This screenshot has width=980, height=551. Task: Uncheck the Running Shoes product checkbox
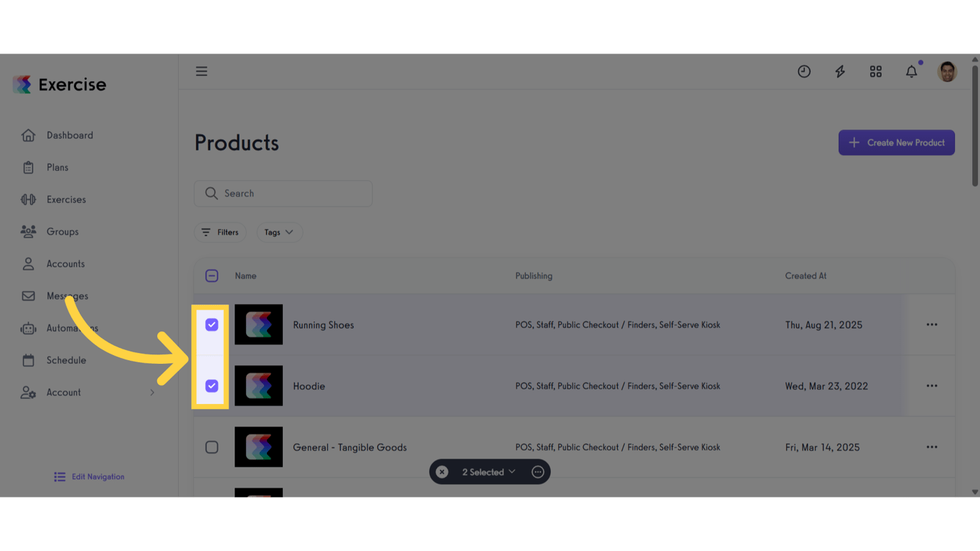click(x=212, y=324)
